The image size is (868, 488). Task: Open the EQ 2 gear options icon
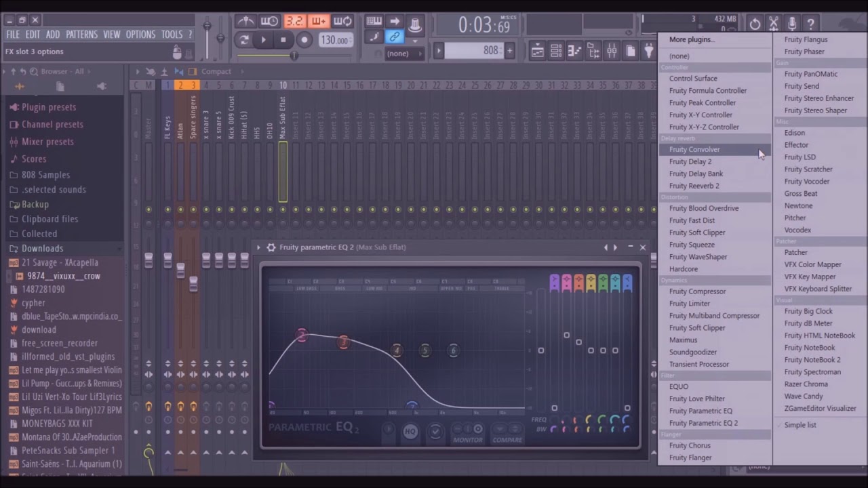(x=271, y=247)
